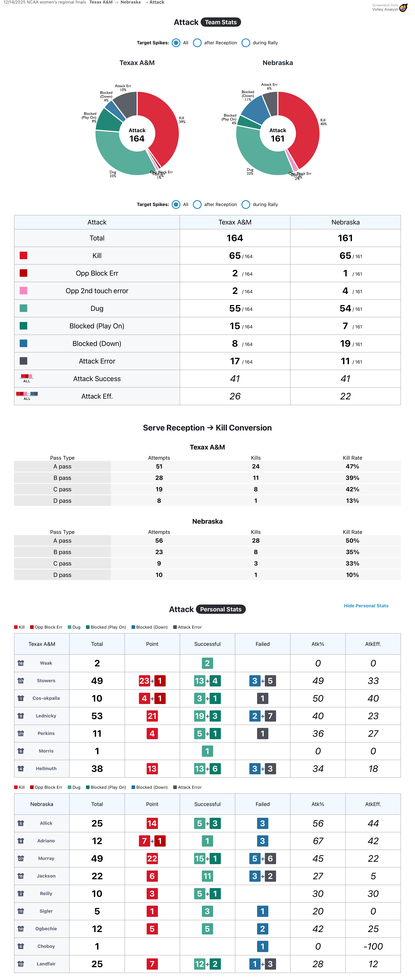This screenshot has height=980, width=415.
Task: Click Murray's jersey number icon
Action: pos(21,858)
